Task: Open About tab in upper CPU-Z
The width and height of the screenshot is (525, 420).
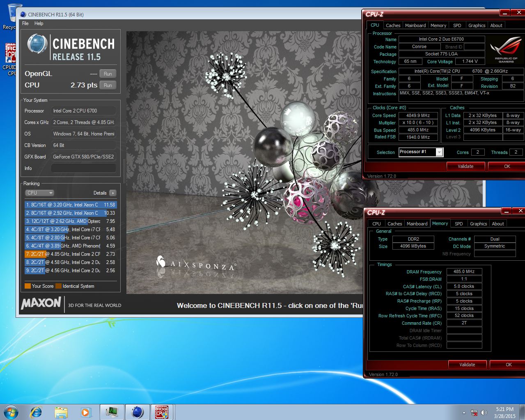Action: coord(496,25)
